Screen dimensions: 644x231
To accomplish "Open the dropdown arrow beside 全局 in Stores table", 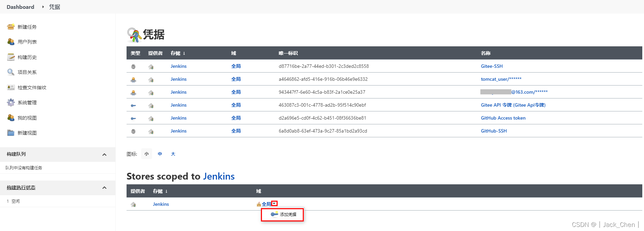I will point(274,203).
